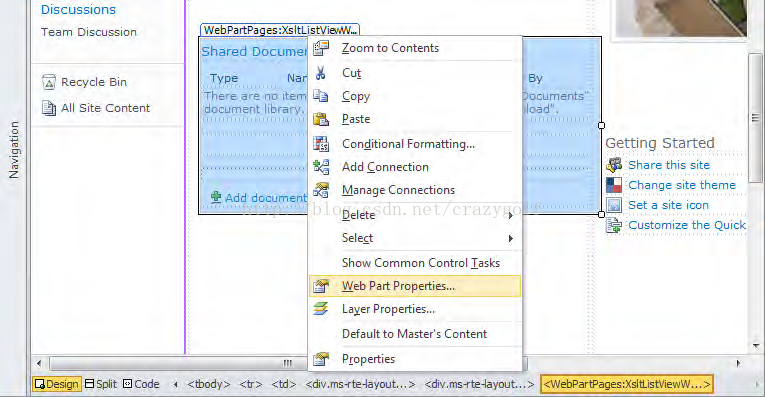Click the Conditional Formatting icon
The height and width of the screenshot is (397, 765).
click(321, 144)
